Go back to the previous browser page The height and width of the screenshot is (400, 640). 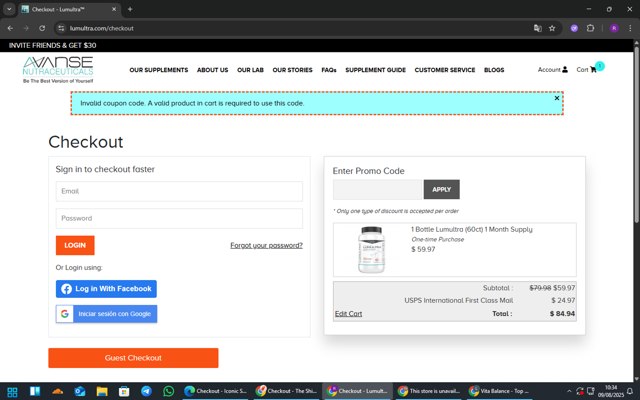[10, 28]
